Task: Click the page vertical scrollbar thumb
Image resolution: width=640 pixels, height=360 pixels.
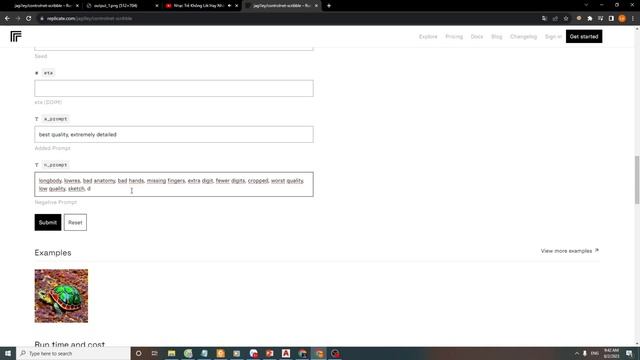Action: click(x=637, y=180)
